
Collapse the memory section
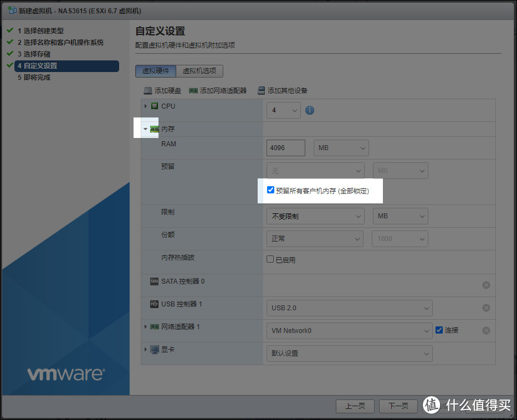click(145, 129)
